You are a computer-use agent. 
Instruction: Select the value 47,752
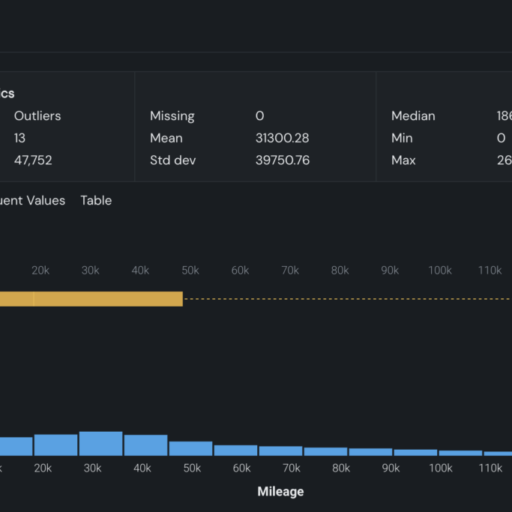coord(33,160)
